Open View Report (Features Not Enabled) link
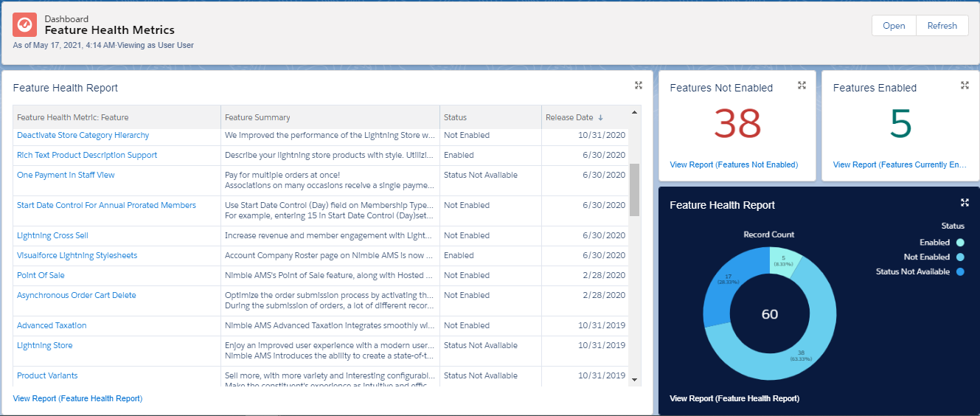 733,164
